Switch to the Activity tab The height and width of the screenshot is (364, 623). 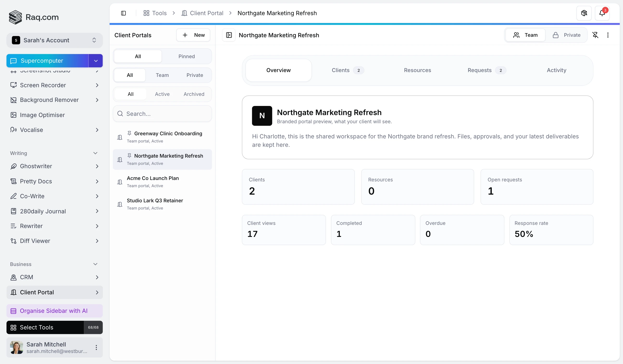(556, 70)
